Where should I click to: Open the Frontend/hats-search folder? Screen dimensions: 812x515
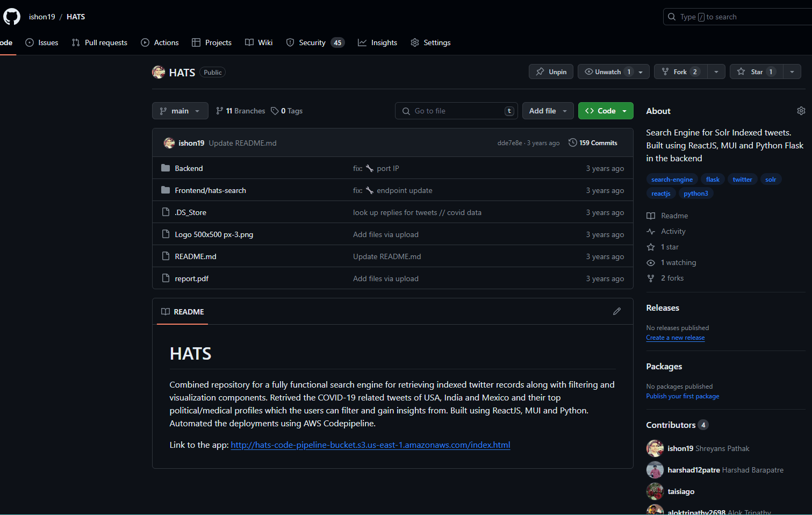tap(210, 190)
